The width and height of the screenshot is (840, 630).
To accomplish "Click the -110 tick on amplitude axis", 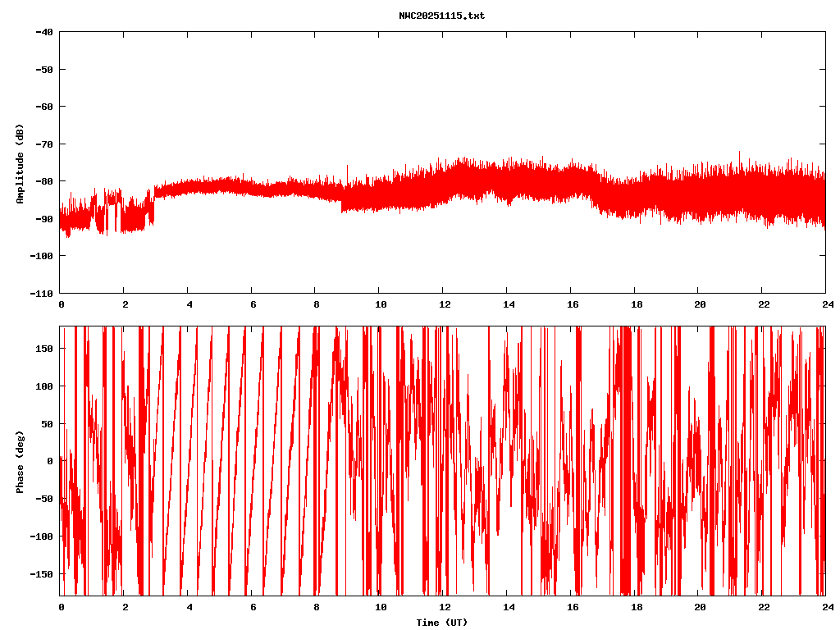I will [x=41, y=293].
